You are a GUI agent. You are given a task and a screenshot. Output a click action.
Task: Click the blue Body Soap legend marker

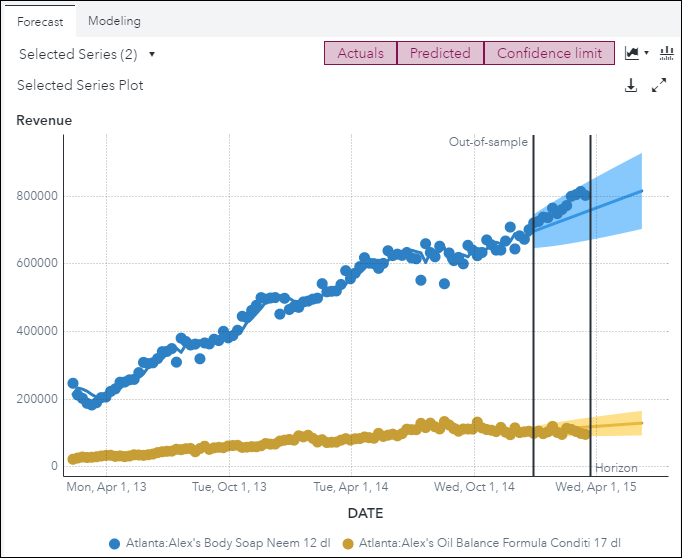pos(114,543)
